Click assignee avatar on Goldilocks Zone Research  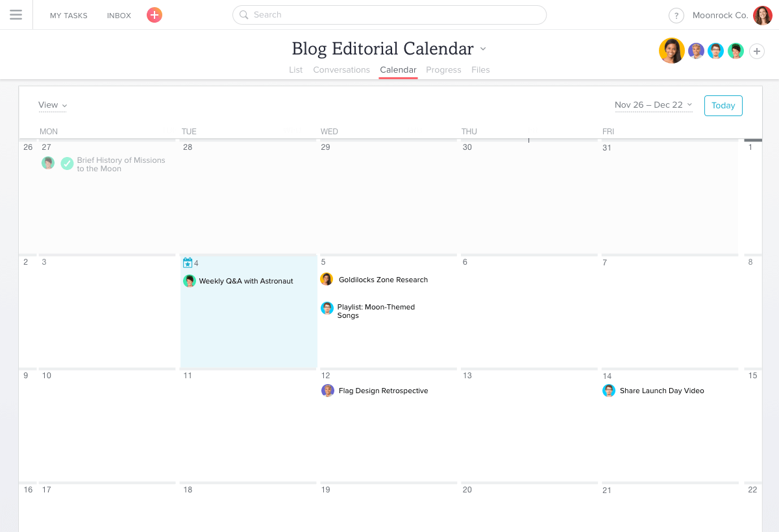coord(327,280)
